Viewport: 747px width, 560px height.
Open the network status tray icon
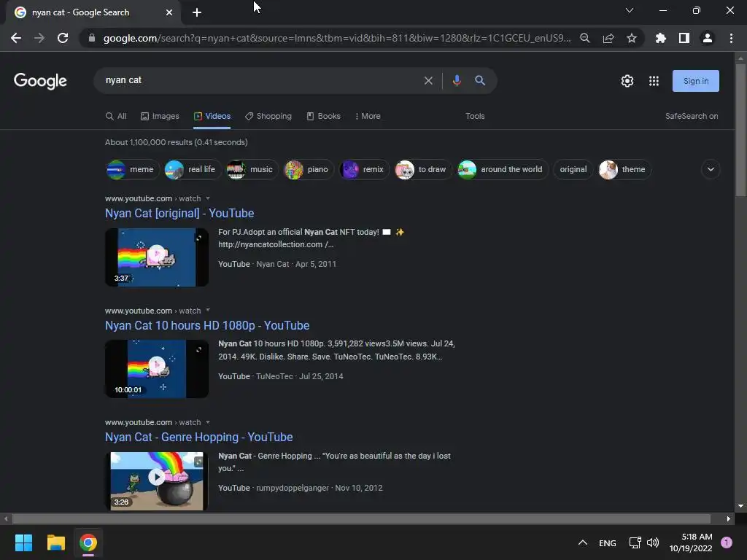coord(635,542)
